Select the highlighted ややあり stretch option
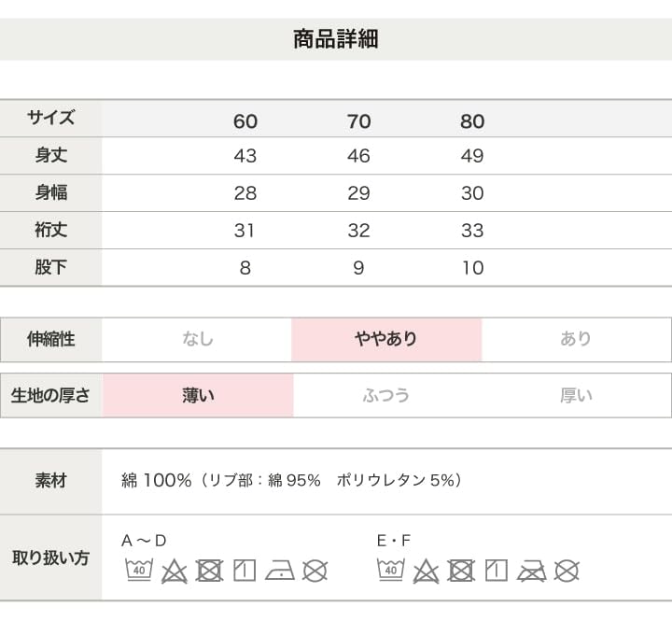 pyautogui.click(x=386, y=340)
